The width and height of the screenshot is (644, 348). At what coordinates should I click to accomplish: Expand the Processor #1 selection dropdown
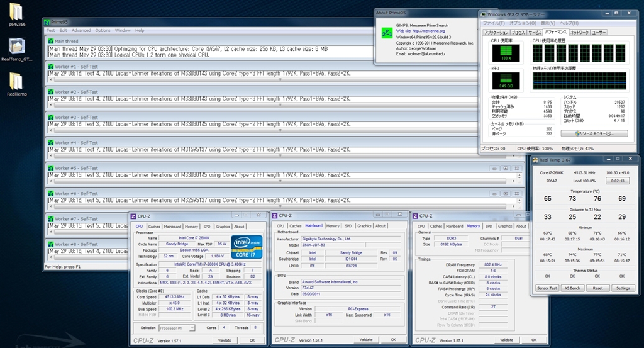[192, 328]
